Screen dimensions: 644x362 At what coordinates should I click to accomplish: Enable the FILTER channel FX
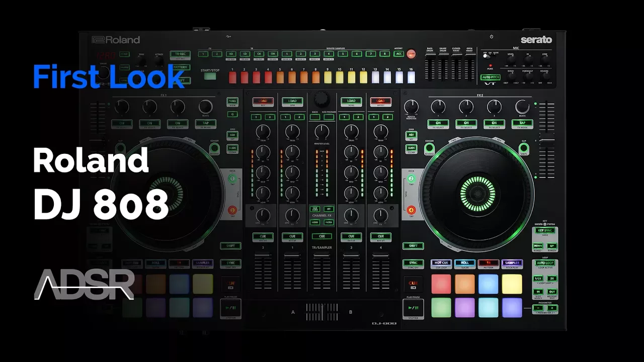point(329,222)
